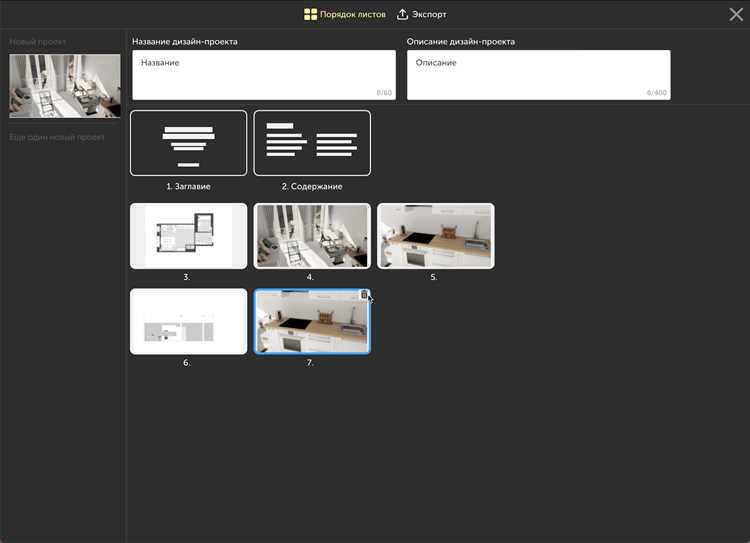This screenshot has height=543, width=750.
Task: Click the 1. Заглавие caption
Action: (x=188, y=187)
